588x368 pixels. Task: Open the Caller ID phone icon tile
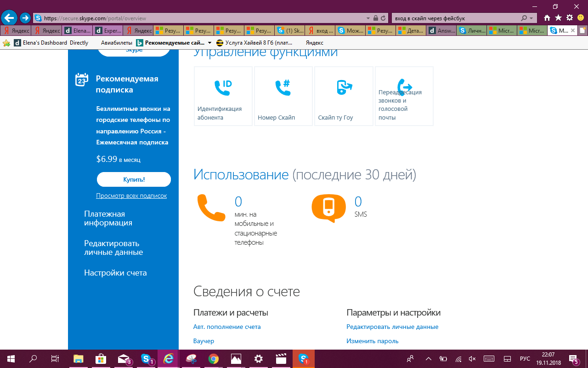(223, 96)
